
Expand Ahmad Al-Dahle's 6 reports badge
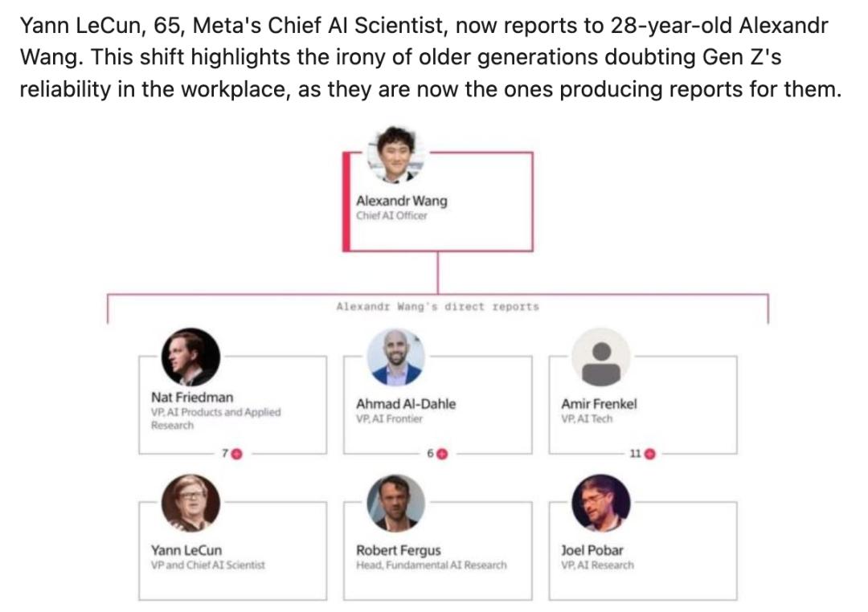pos(441,454)
